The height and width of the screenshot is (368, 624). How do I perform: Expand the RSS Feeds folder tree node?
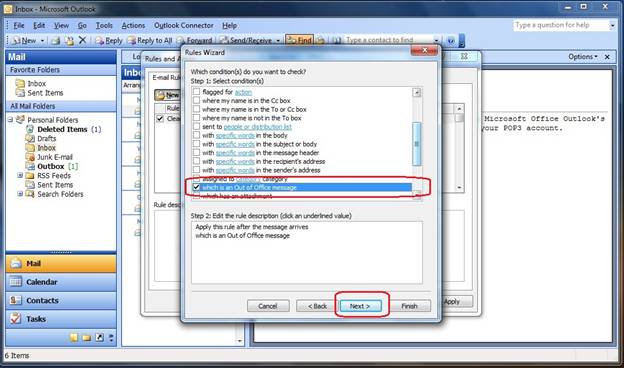coord(20,175)
